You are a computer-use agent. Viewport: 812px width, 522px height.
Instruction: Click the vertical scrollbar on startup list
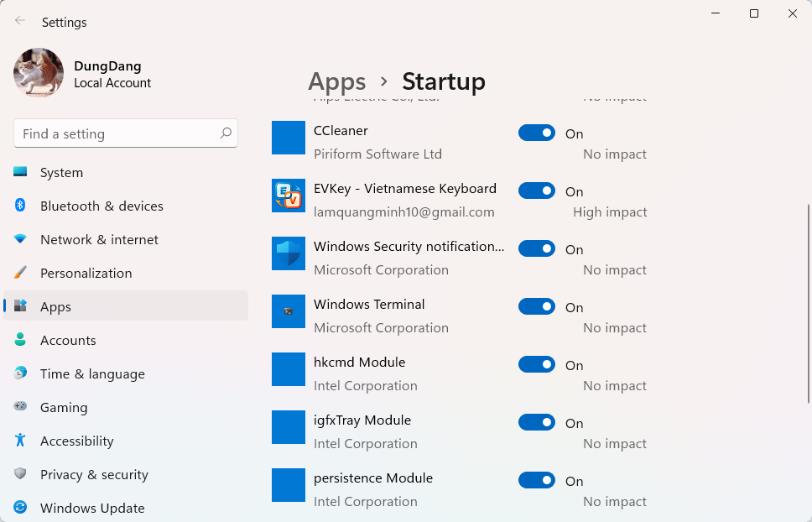[x=809, y=304]
